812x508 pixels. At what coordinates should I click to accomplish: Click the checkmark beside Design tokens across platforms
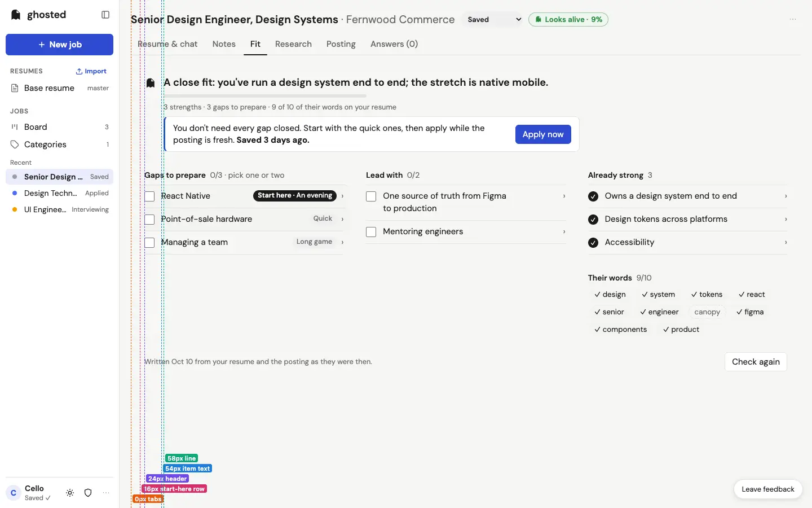(593, 220)
